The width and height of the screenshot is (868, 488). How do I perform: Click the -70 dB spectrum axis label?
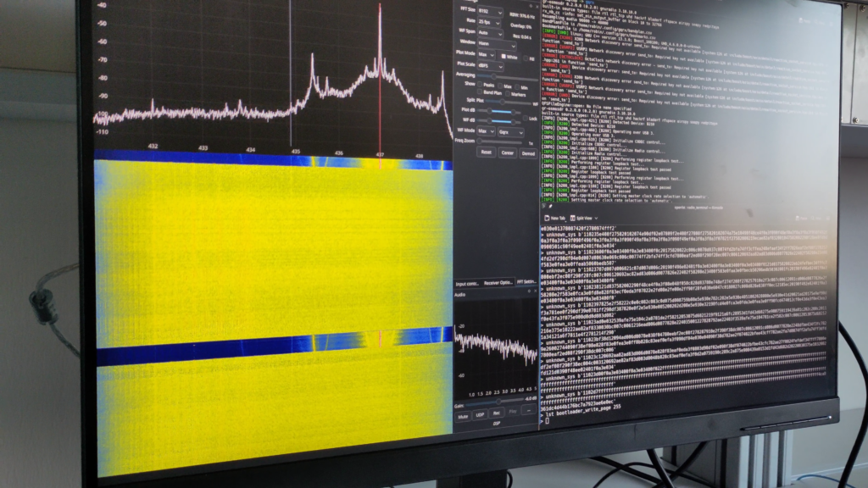103,60
